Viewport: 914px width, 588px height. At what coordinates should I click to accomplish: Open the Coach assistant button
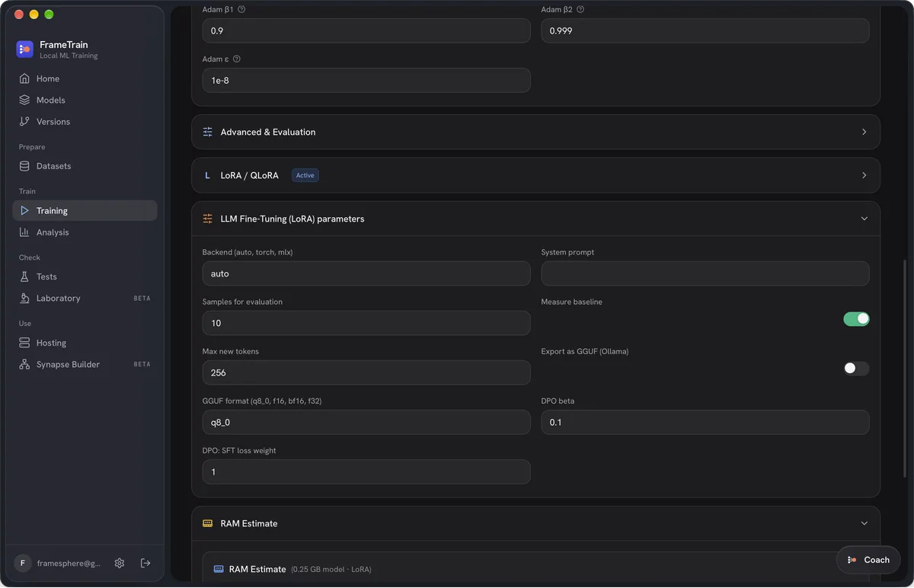click(x=868, y=560)
